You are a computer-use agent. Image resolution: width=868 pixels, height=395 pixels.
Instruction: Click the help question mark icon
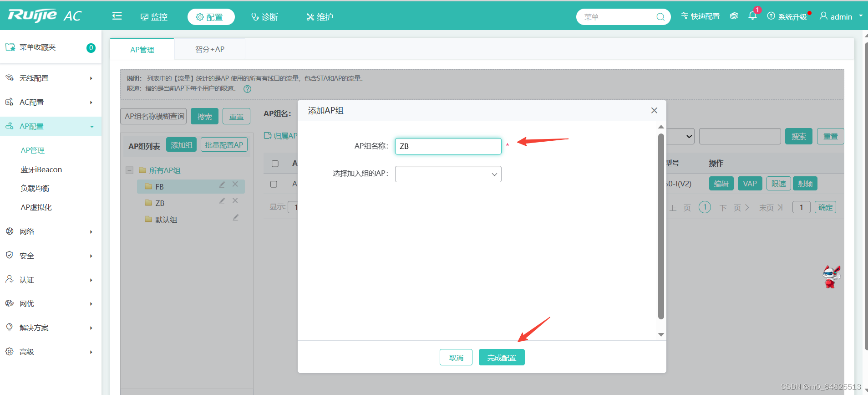pos(247,89)
